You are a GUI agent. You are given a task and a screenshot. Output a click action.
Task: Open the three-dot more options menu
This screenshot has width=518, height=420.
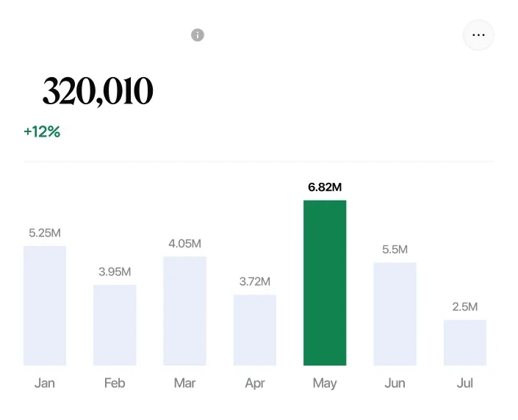point(478,35)
